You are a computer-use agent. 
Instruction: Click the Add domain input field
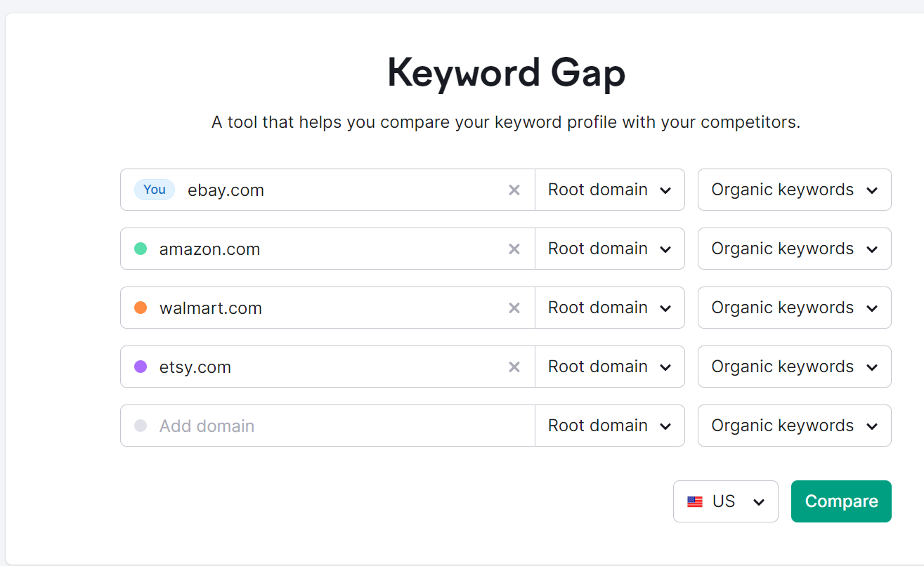[x=337, y=426]
